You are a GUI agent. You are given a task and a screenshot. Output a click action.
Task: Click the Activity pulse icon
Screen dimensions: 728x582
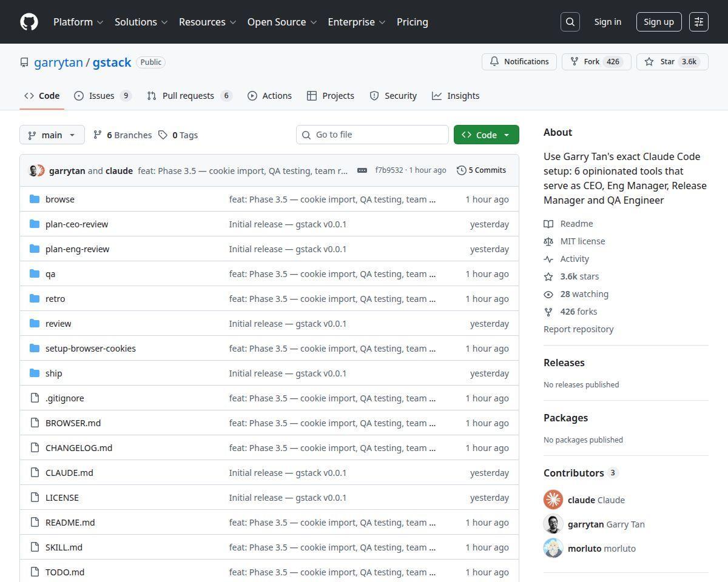[548, 259]
